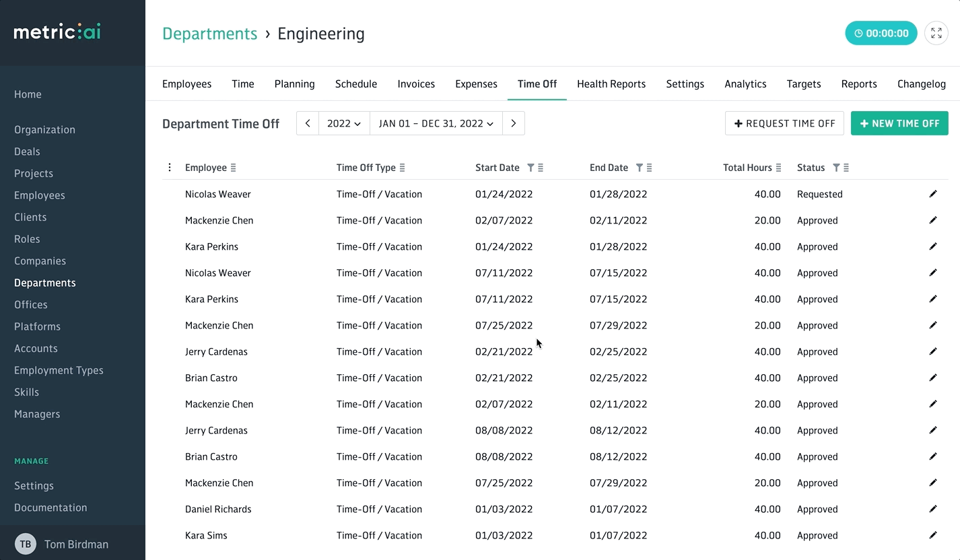Image resolution: width=960 pixels, height=560 pixels.
Task: Switch to the Expenses tab
Action: (x=476, y=84)
